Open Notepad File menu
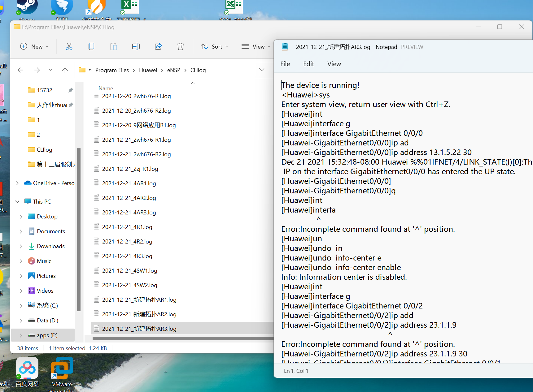 tap(285, 64)
